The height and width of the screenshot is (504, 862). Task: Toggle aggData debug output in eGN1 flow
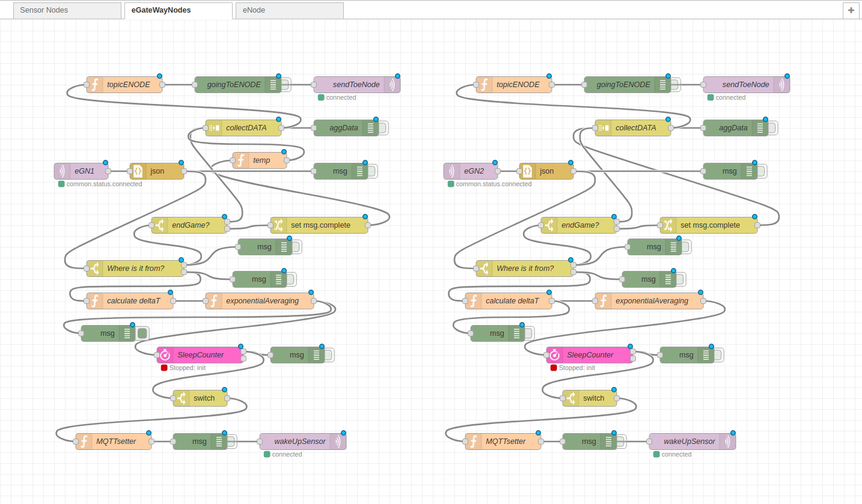coord(383,128)
